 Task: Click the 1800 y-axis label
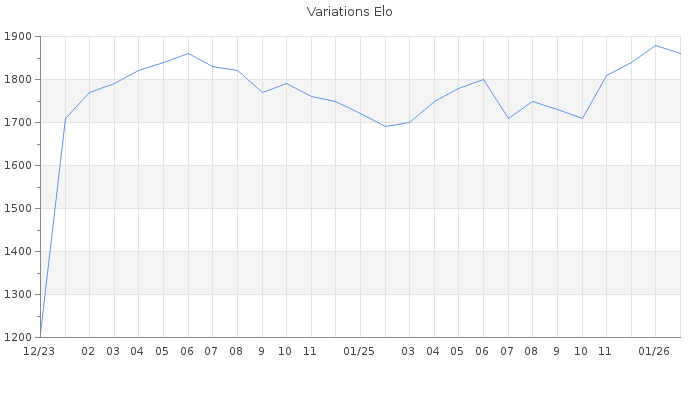[18, 80]
